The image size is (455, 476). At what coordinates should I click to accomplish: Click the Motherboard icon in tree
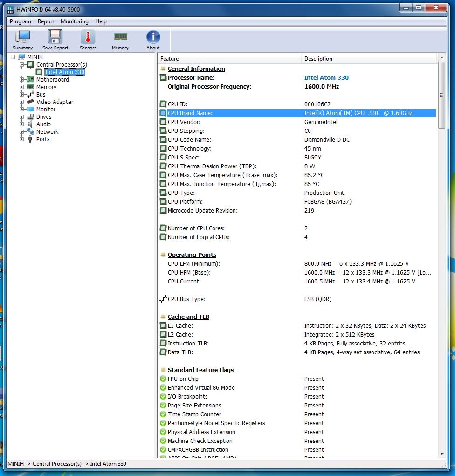pyautogui.click(x=30, y=80)
